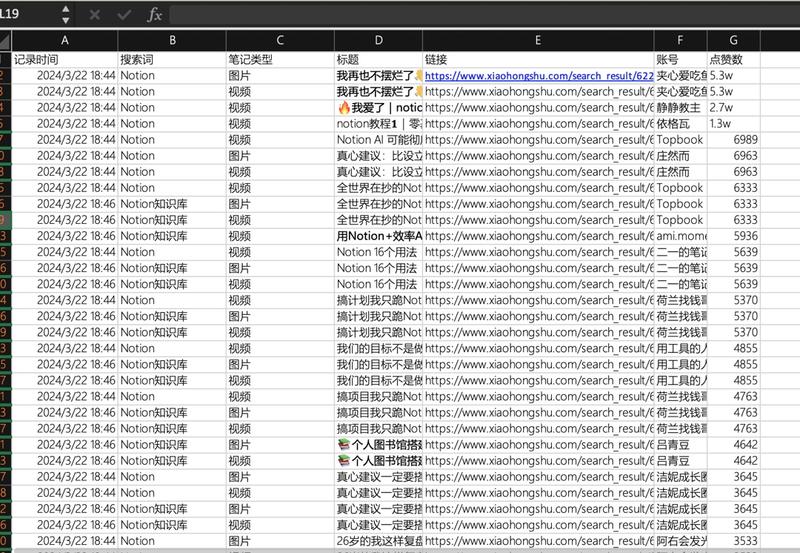Select the link cell in the ami.mome row
The height and width of the screenshot is (553, 800).
(x=538, y=236)
